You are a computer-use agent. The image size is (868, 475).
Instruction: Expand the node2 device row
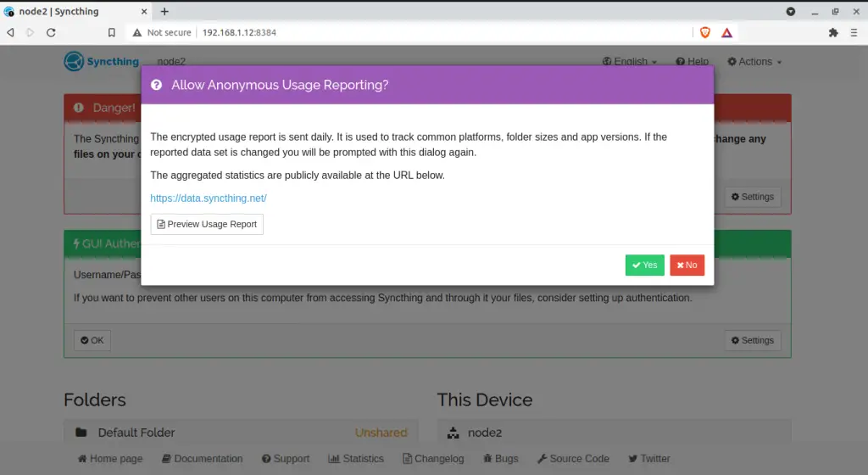[x=614, y=433]
